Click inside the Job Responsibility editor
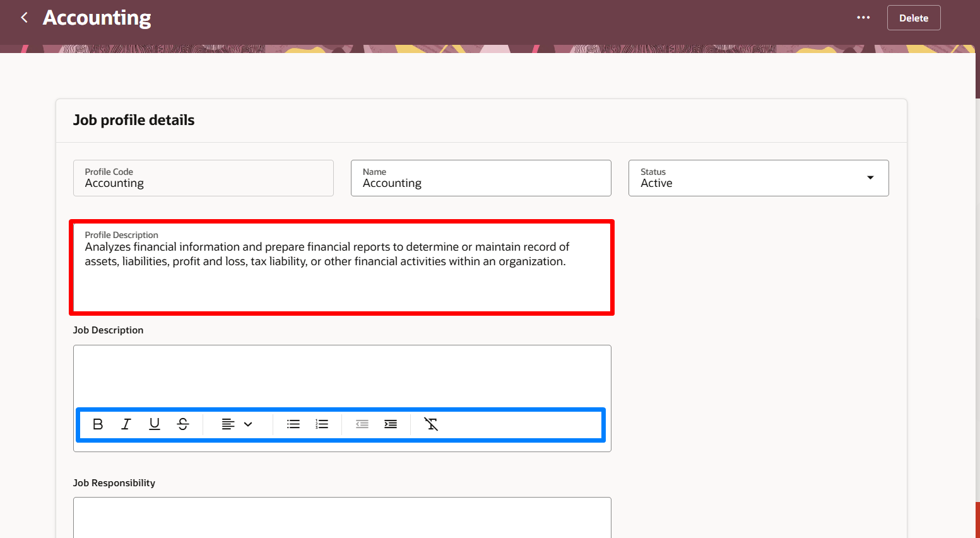 pos(342,518)
